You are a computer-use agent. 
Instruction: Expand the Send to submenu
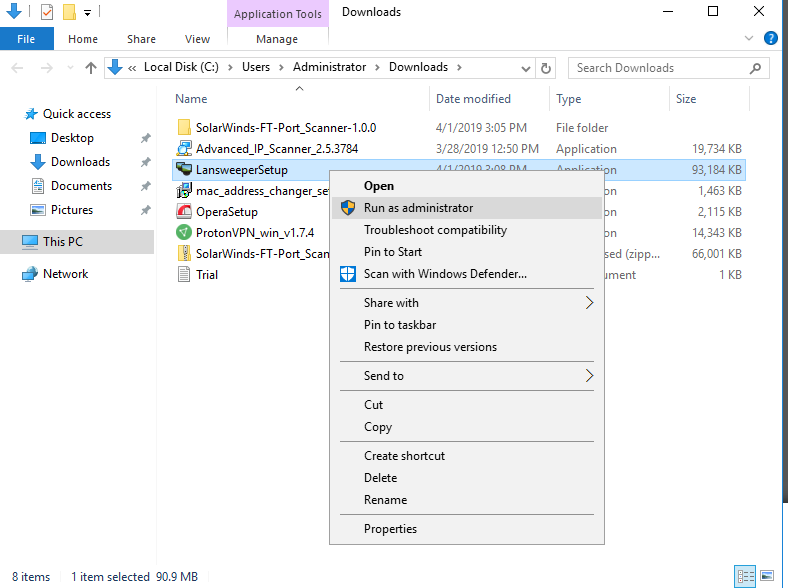tap(466, 376)
